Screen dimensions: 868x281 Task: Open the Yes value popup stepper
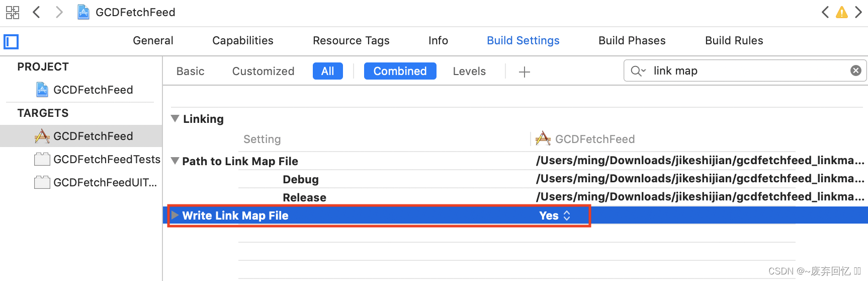[567, 216]
